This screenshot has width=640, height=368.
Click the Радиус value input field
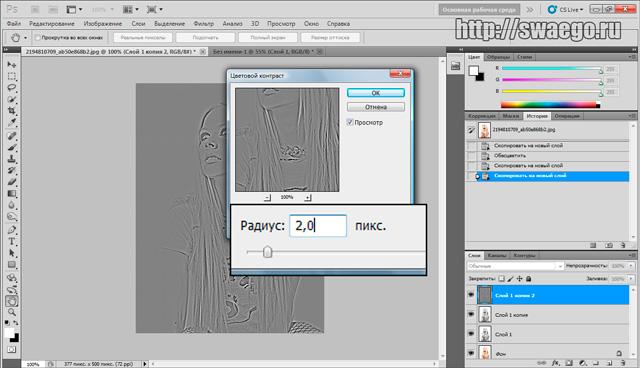(x=318, y=226)
